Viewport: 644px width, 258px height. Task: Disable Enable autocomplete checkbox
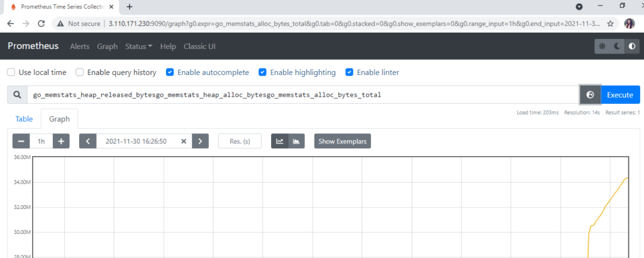coord(170,72)
